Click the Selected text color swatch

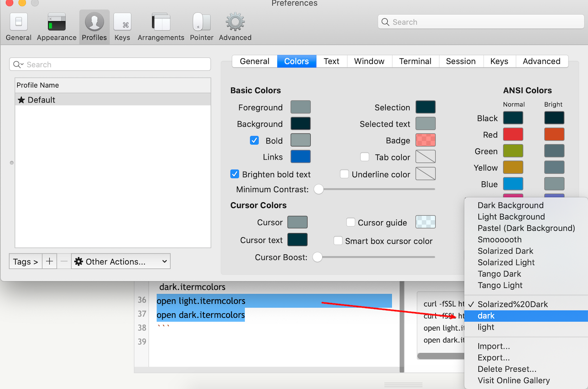[x=425, y=123]
